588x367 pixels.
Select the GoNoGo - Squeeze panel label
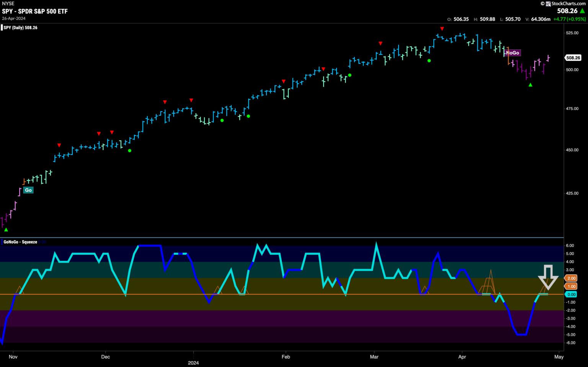coord(20,242)
